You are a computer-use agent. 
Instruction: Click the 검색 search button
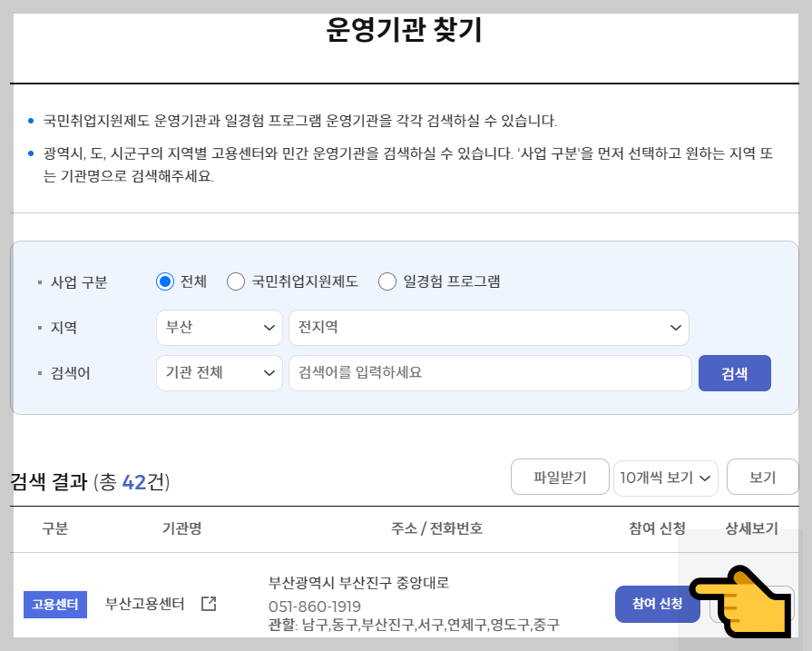735,373
